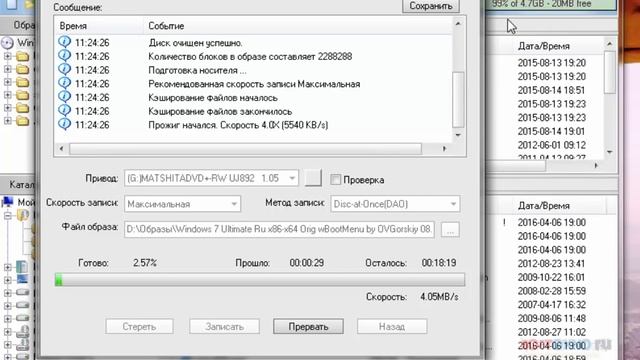Click the disabled Стереть button
640x360 pixels.
139,327
